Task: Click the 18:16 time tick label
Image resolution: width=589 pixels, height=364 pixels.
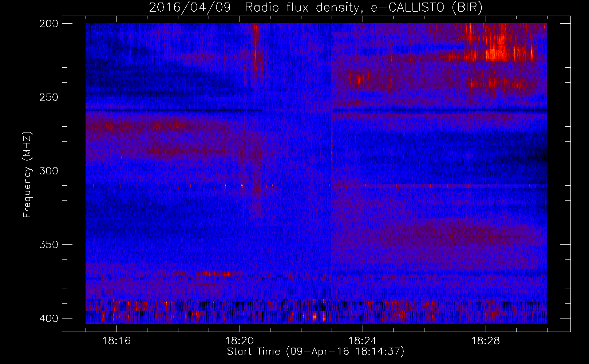Action: (x=116, y=341)
